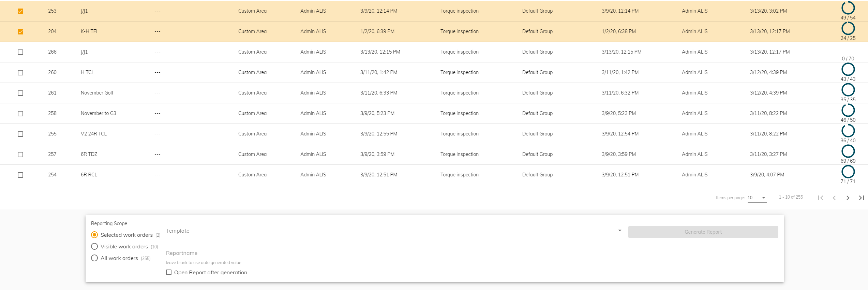868x290 pixels.
Task: Click the 49 / 54 progress circle
Action: pos(848,8)
